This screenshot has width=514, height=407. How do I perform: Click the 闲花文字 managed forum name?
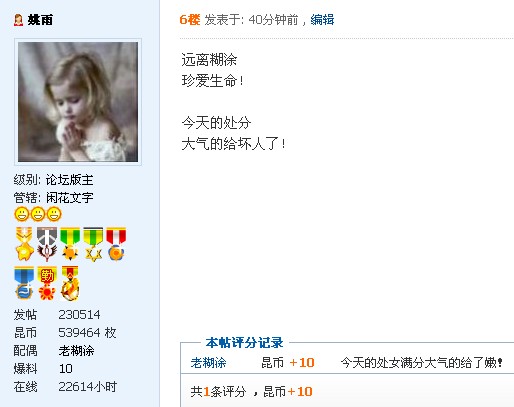(70, 198)
